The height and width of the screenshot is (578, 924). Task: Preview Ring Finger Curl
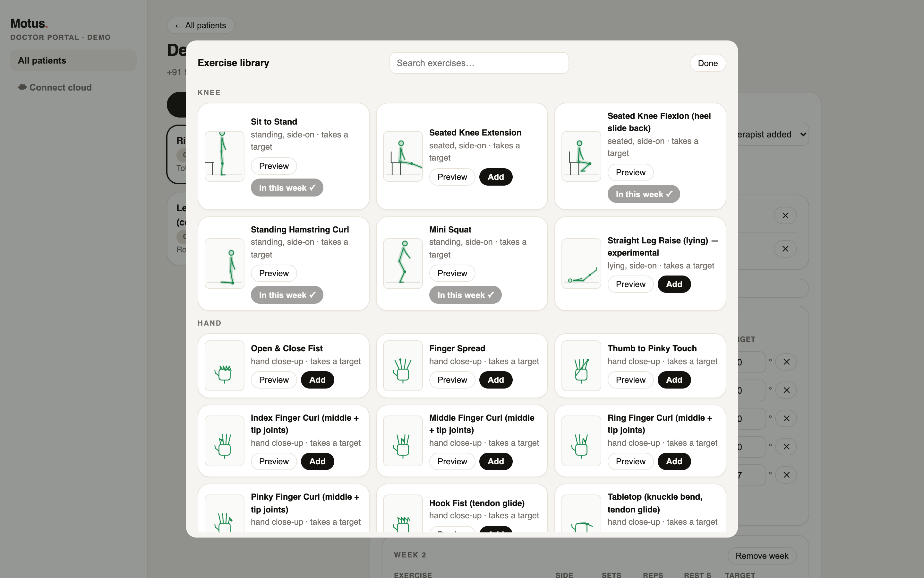pyautogui.click(x=630, y=461)
